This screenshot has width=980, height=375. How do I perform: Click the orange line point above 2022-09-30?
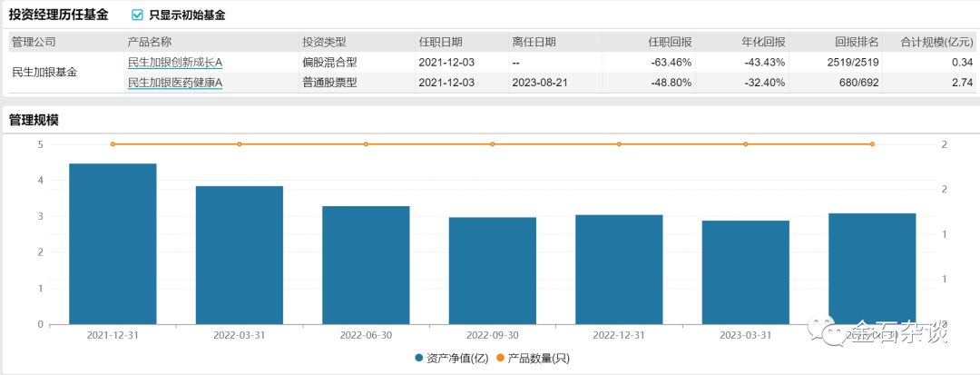click(493, 144)
